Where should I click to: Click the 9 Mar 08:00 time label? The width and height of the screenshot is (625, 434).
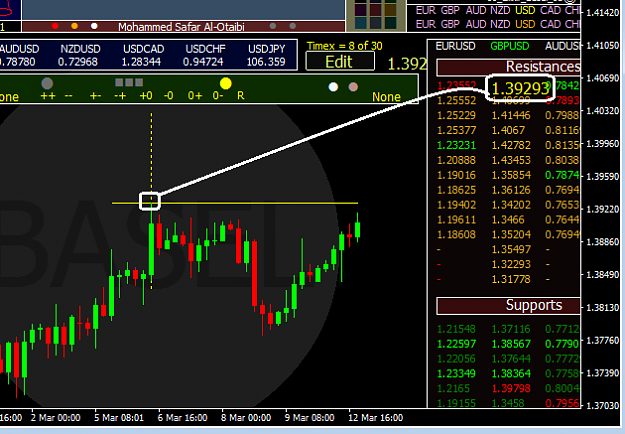(x=309, y=418)
